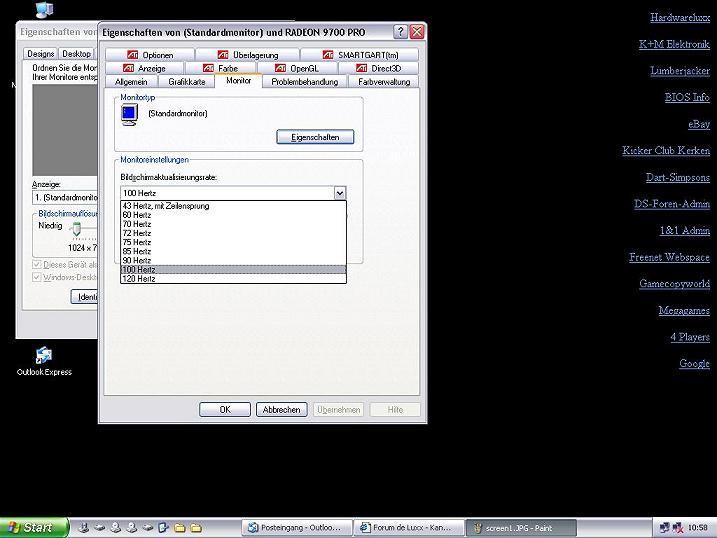Choose 72 Hertz from the list
717x538 pixels.
[233, 233]
